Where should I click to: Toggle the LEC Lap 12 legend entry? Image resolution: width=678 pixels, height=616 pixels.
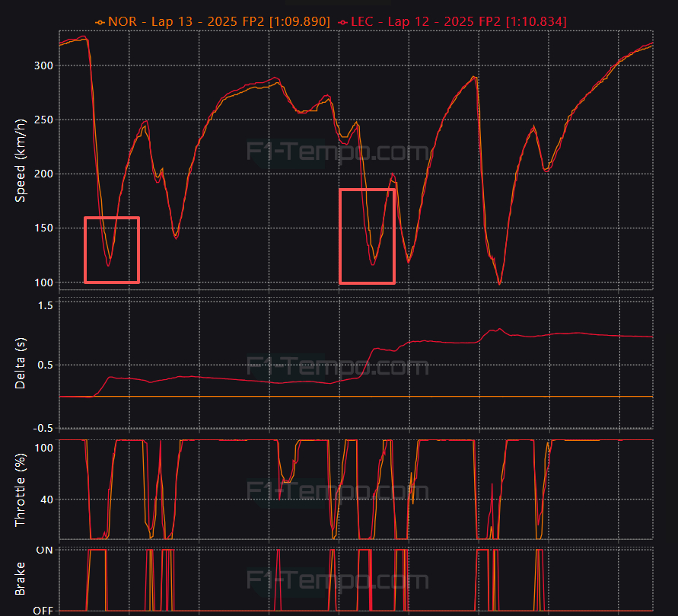click(452, 21)
